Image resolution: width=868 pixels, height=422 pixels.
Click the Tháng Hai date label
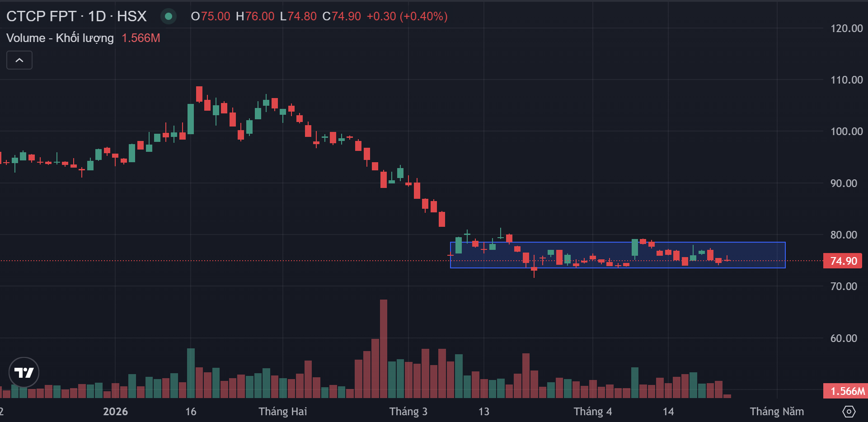click(283, 412)
